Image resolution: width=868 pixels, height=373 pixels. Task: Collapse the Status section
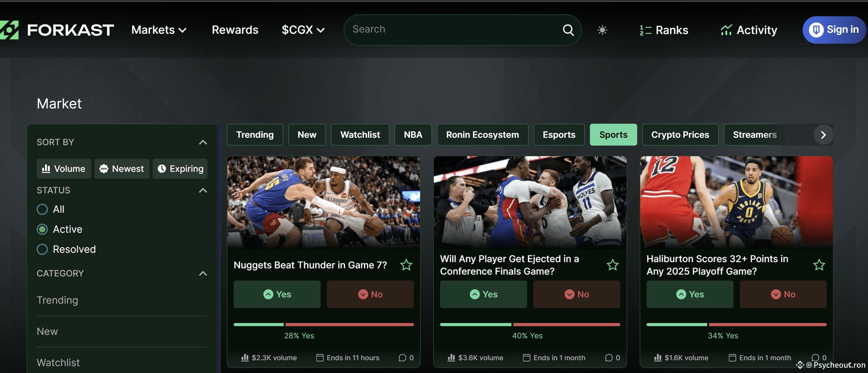pos(203,191)
